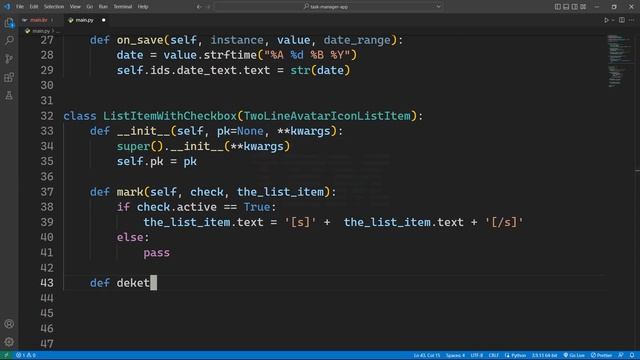Click Go Live in status bar
Screen dimensions: 640x360
click(574, 355)
